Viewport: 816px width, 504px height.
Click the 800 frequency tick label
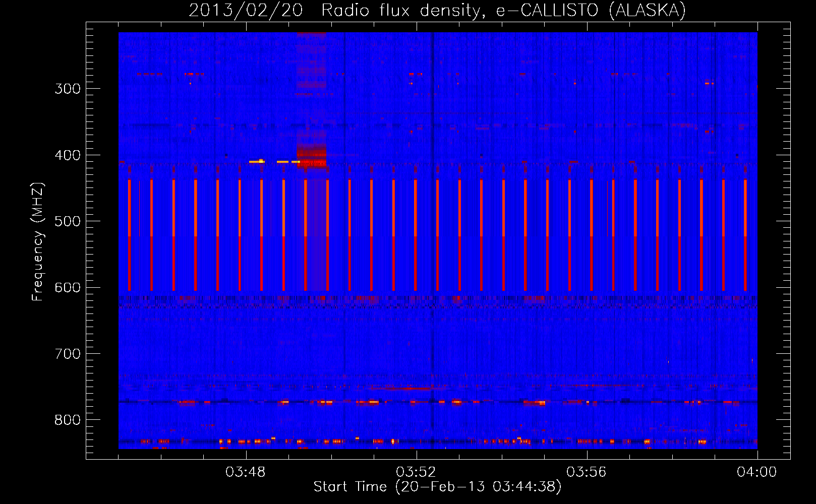pyautogui.click(x=68, y=420)
